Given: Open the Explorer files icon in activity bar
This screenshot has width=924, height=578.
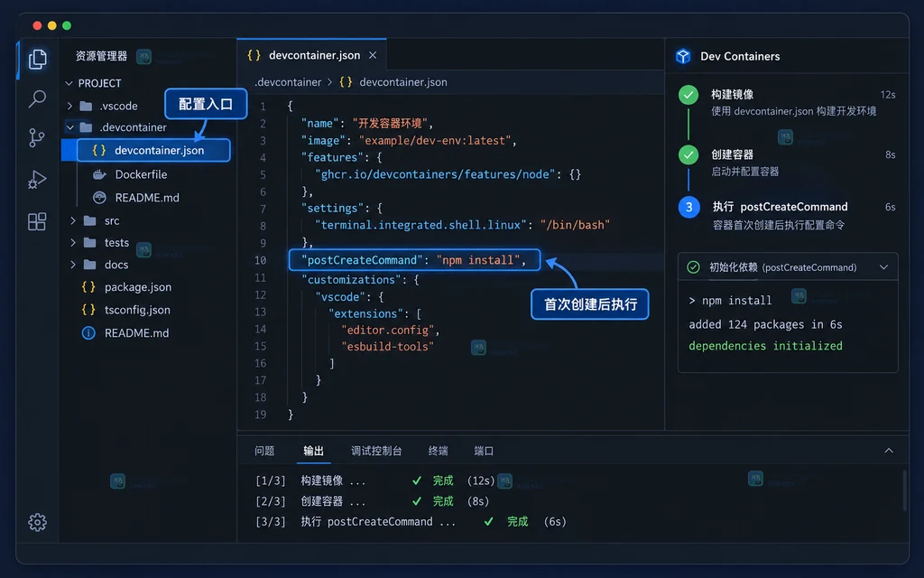Looking at the screenshot, I should click(x=37, y=59).
